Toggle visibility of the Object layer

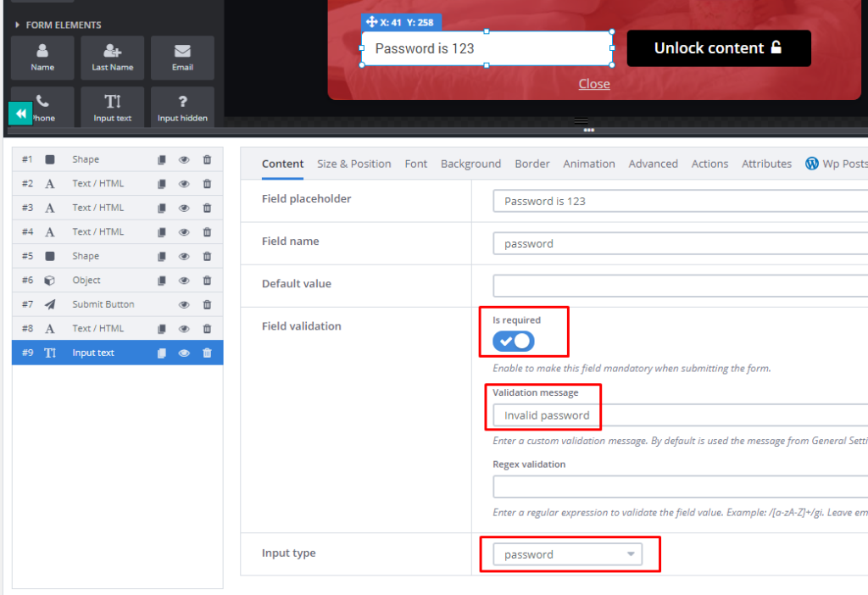pyautogui.click(x=184, y=280)
